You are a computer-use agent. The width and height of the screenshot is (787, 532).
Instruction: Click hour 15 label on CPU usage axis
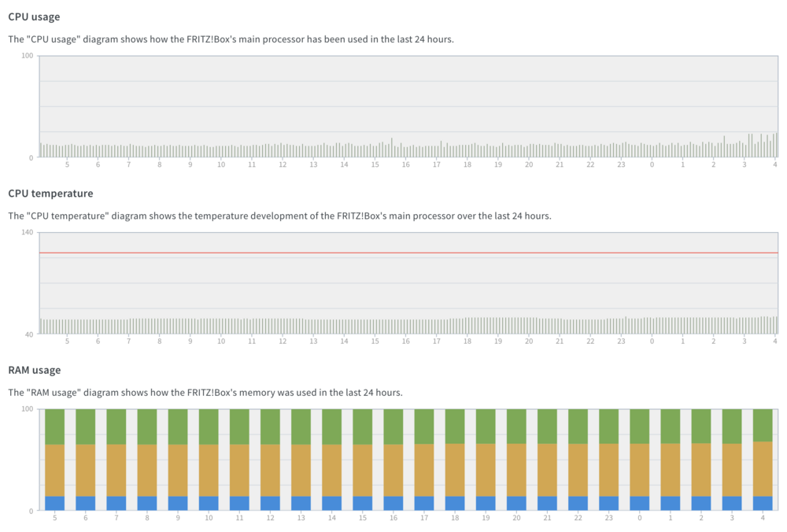tap(375, 164)
